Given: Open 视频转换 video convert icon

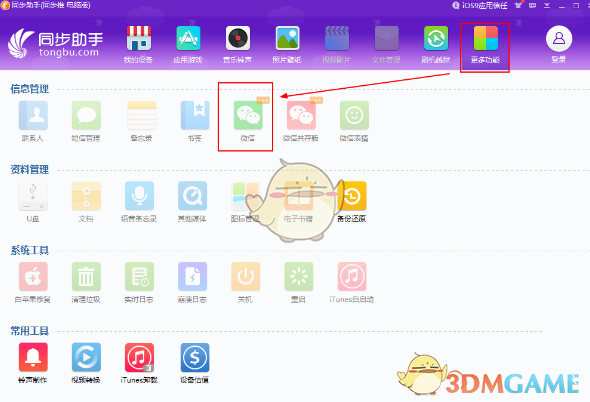Looking at the screenshot, I should pos(86,357).
